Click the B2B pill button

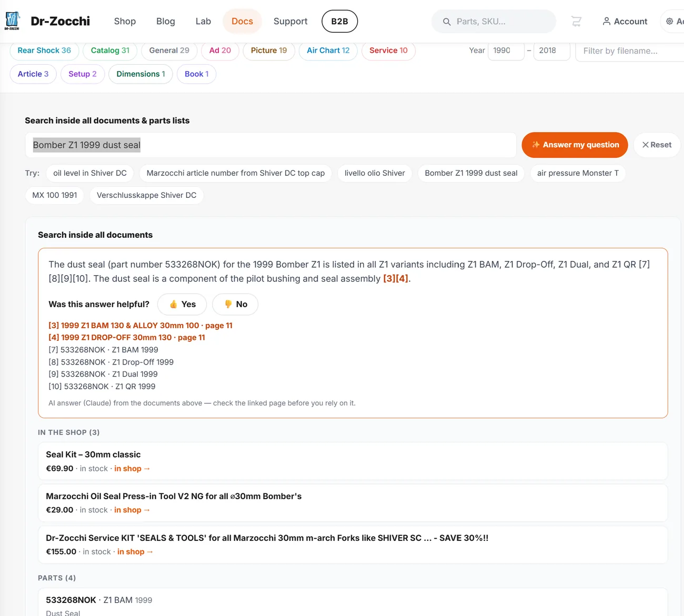[x=339, y=22]
